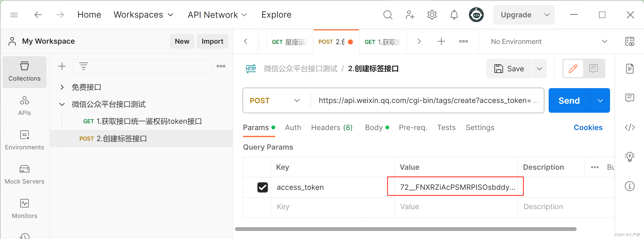644x239 pixels.
Task: Switch to the GET 星座运 tab
Action: [x=290, y=42]
